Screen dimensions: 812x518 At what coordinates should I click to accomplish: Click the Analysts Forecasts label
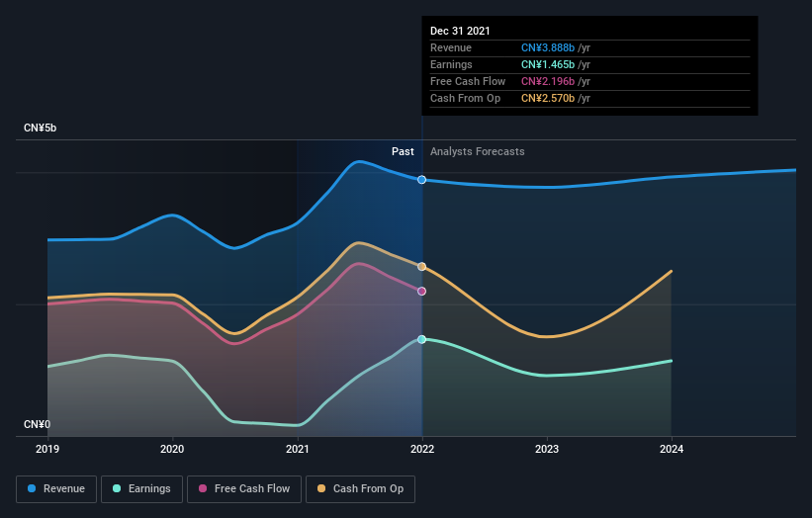(x=478, y=151)
